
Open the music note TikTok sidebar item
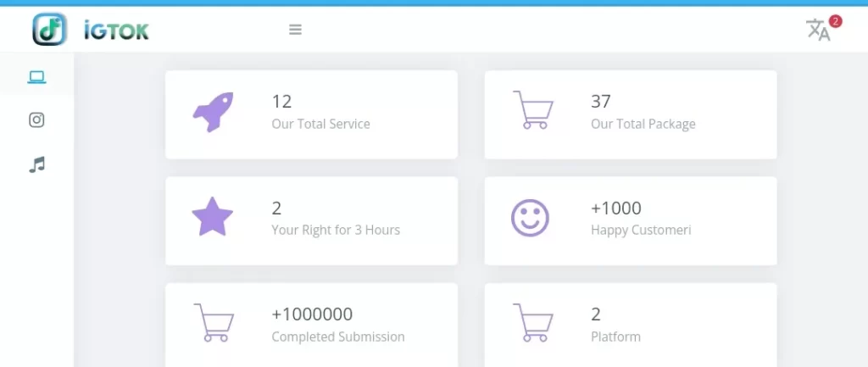point(36,164)
